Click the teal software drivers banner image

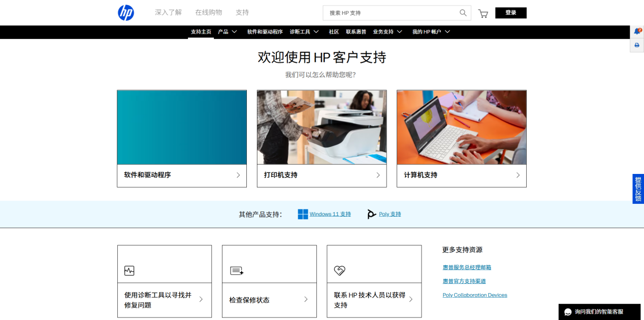[x=182, y=127]
